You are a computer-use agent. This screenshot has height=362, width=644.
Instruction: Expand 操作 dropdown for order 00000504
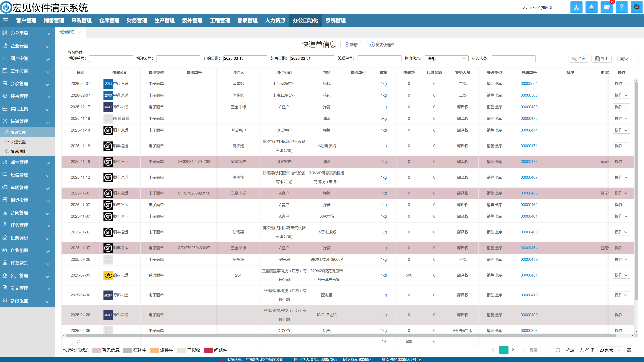pos(621,84)
